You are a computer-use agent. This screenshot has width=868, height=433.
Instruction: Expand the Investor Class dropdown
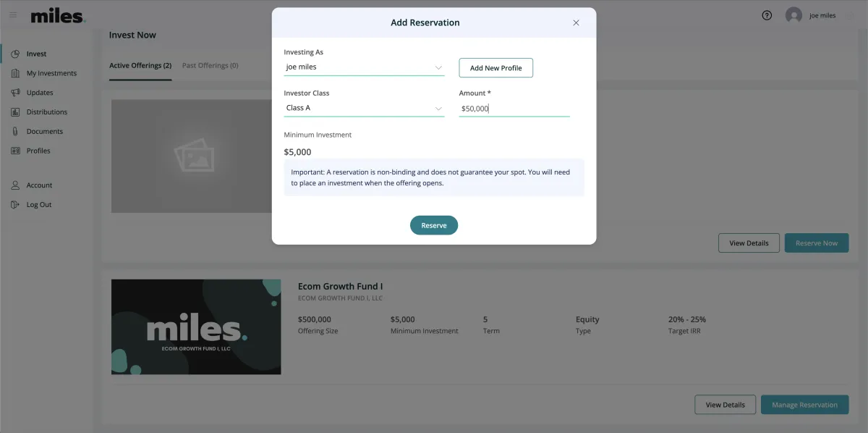coord(364,108)
